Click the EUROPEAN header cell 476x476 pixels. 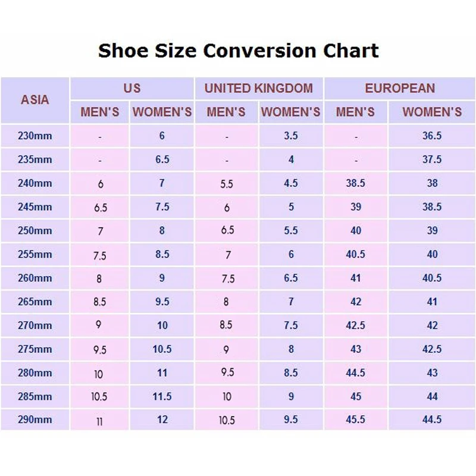[x=400, y=89]
